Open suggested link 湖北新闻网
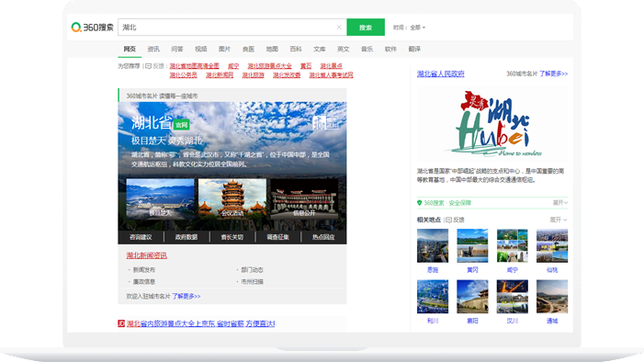This screenshot has width=644, height=362. click(x=220, y=74)
